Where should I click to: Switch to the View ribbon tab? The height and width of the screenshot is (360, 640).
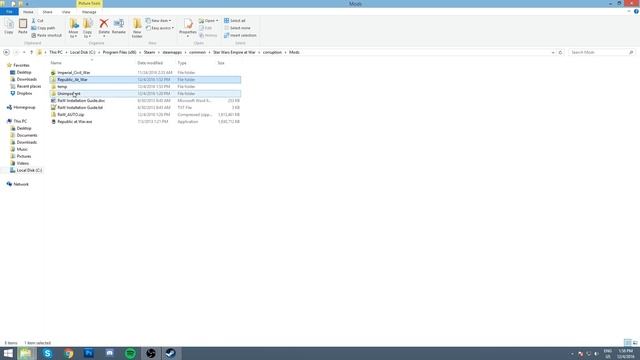(x=66, y=12)
